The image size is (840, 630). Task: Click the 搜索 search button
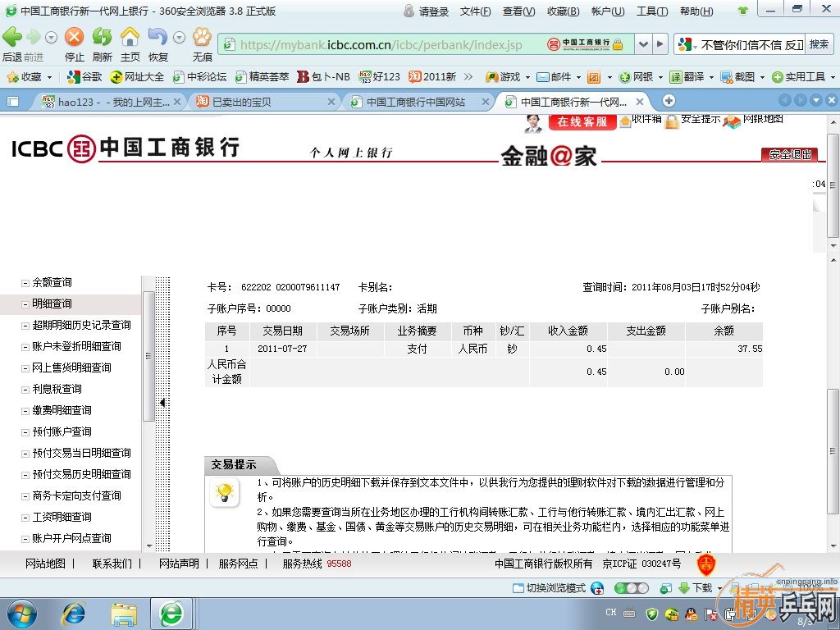pos(819,44)
